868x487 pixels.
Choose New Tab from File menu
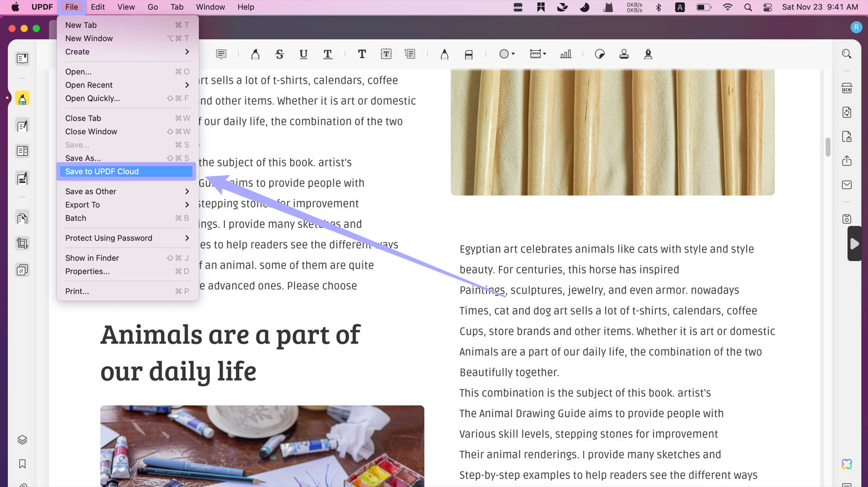(x=128, y=25)
